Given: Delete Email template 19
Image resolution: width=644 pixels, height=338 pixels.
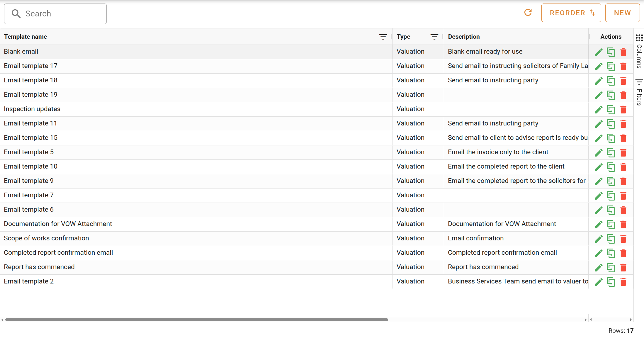Looking at the screenshot, I should coord(623,95).
